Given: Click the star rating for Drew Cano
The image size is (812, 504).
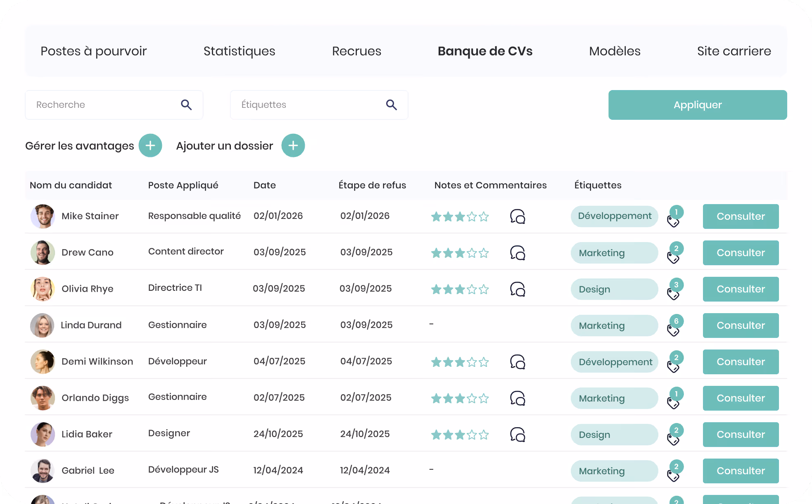Looking at the screenshot, I should (x=460, y=253).
